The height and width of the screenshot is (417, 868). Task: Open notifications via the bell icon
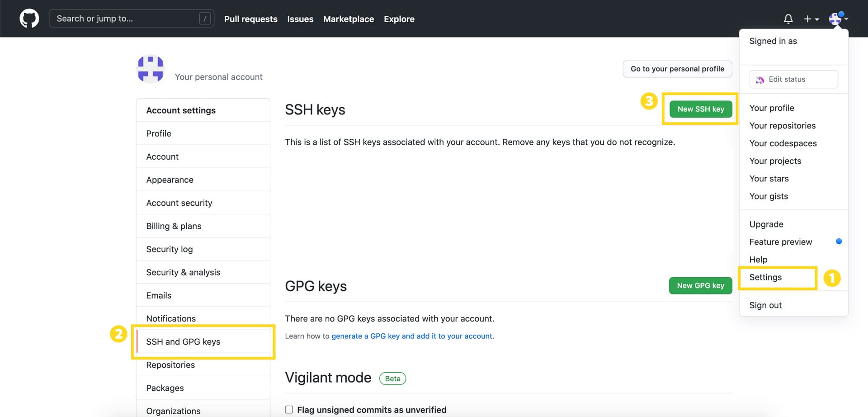click(788, 19)
